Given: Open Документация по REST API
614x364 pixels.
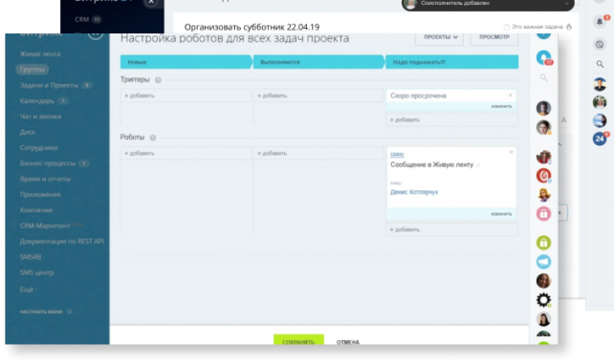Looking at the screenshot, I should [x=62, y=241].
